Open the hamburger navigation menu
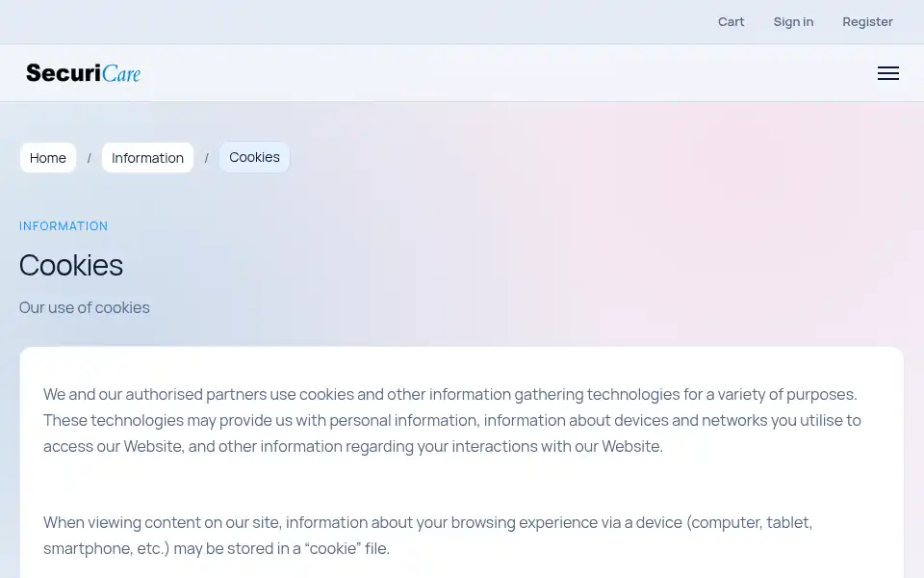924x578 pixels. tap(887, 73)
